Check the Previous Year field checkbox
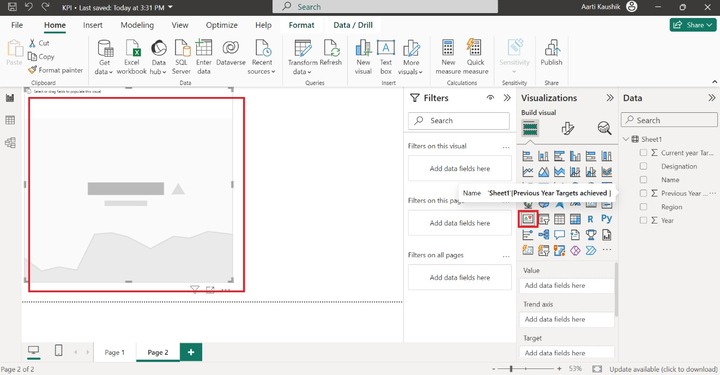 [643, 193]
